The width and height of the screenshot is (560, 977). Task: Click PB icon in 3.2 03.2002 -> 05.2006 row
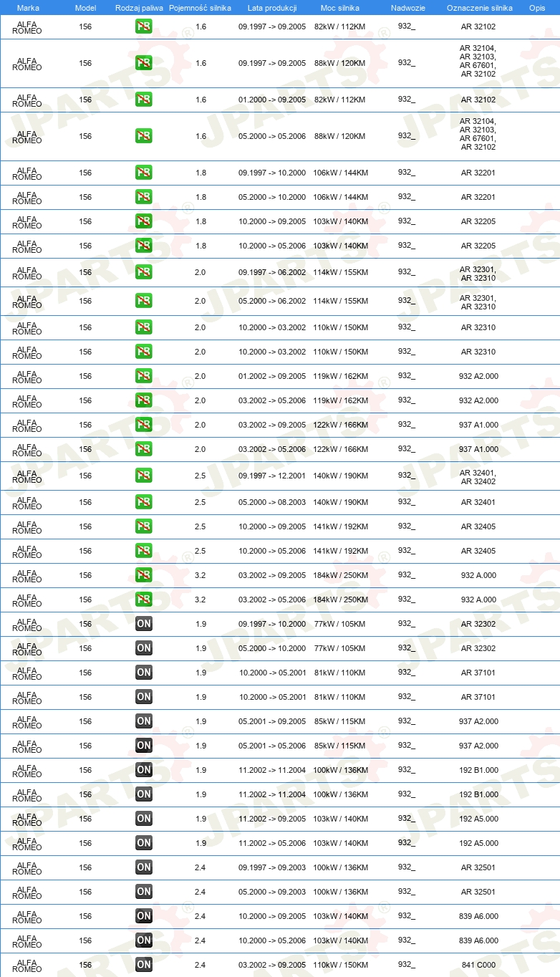point(144,600)
